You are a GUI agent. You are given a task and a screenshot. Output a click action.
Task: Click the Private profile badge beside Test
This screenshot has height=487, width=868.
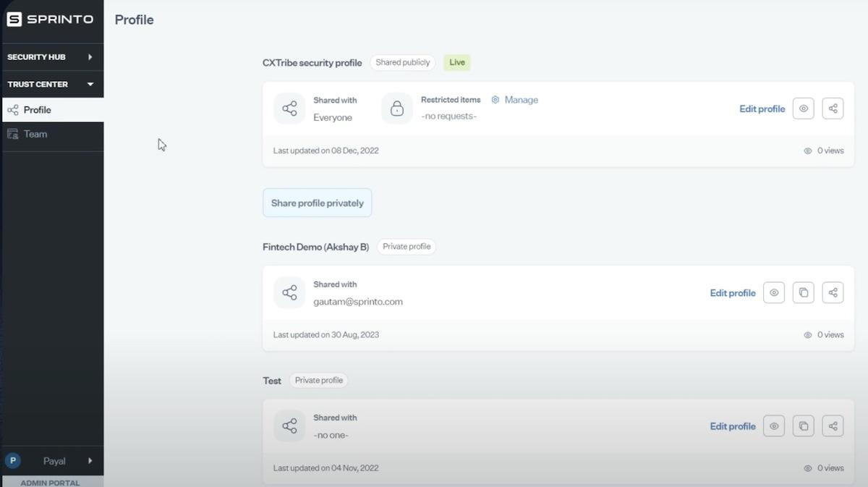coord(318,380)
